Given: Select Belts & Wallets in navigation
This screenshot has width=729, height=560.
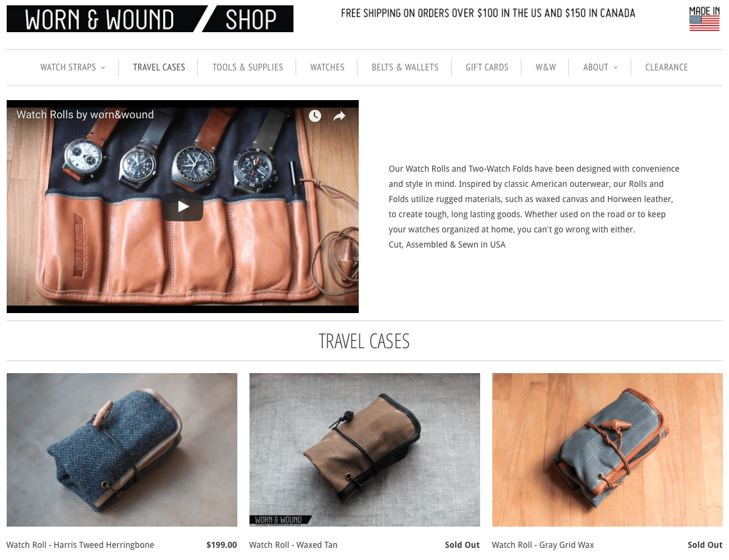Looking at the screenshot, I should [405, 67].
